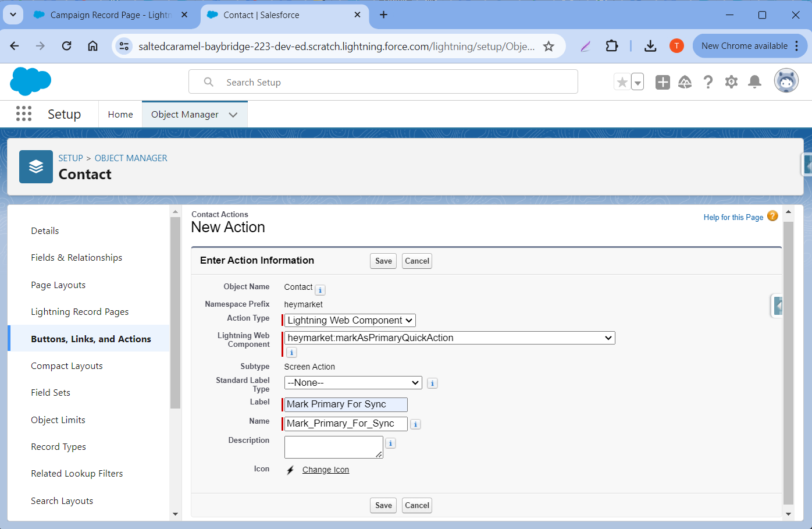812x529 pixels.
Task: Open the Help for this Page link
Action: (x=733, y=217)
